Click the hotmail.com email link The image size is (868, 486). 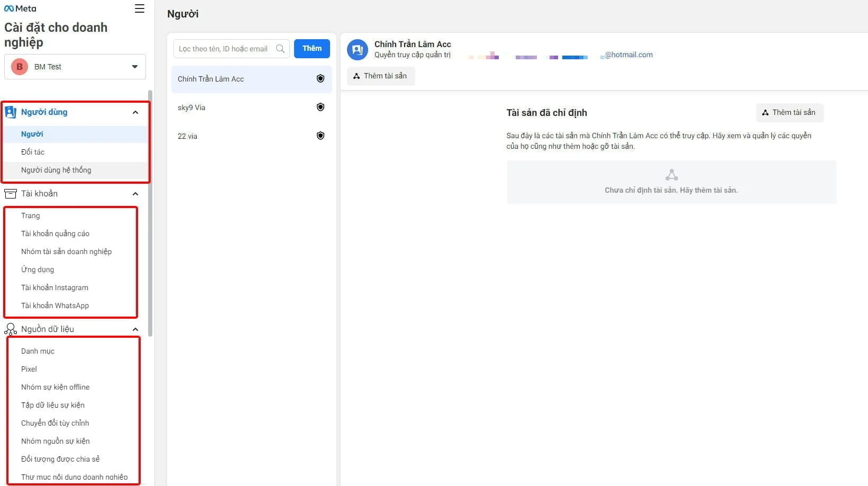pos(628,55)
